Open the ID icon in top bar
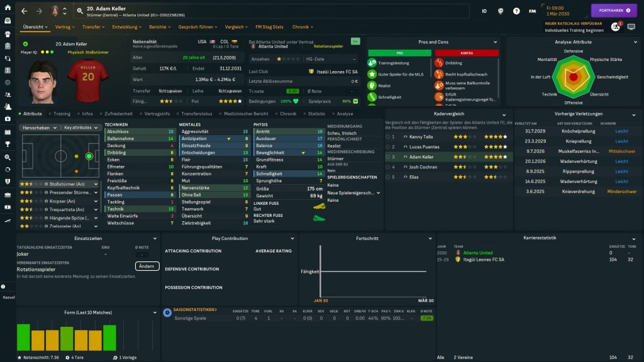The image size is (644, 362). pyautogui.click(x=484, y=11)
